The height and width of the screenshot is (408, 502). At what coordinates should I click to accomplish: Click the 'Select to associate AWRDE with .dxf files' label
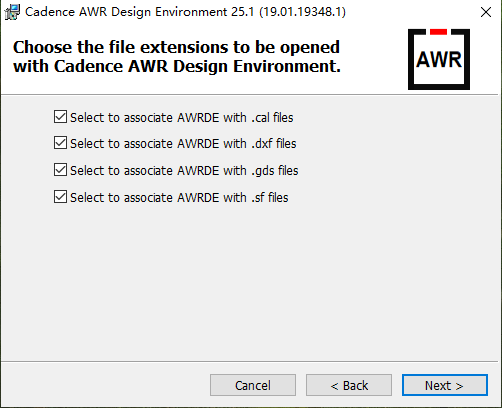coord(183,144)
